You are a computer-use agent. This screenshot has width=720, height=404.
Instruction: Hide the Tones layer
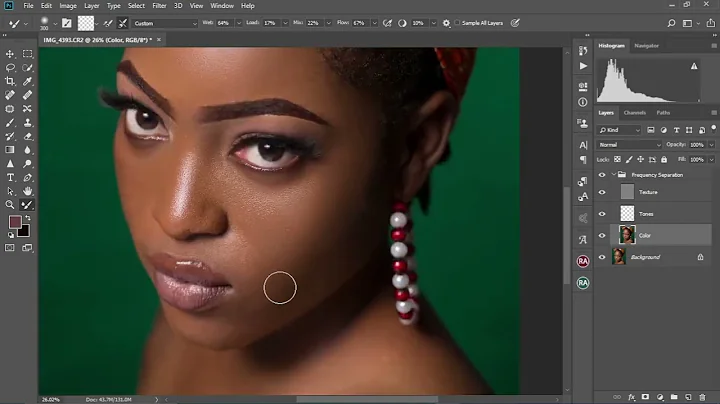click(602, 214)
